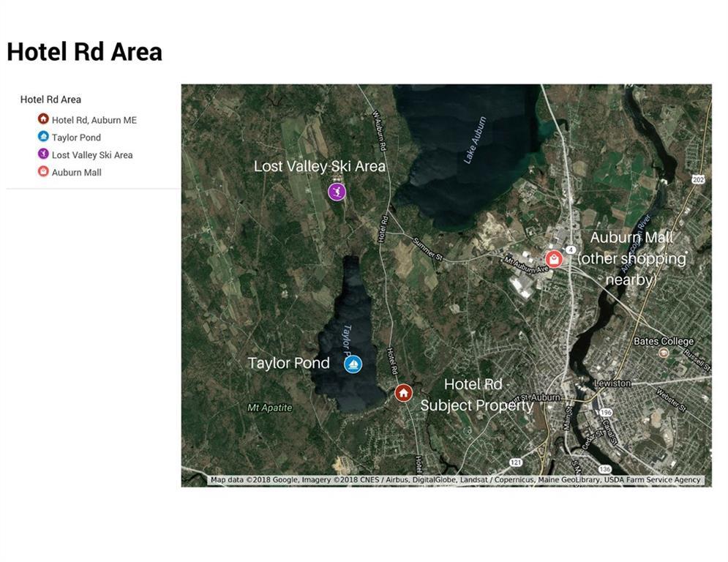Screen dimensions: 728x562
Task: Click the 'Russell St' road label
Action: (x=697, y=360)
